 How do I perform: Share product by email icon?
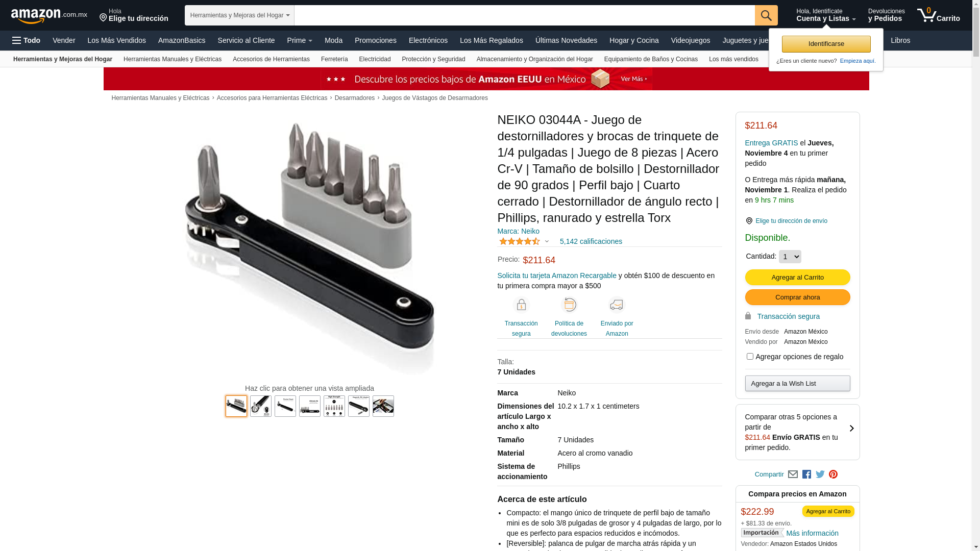click(793, 474)
